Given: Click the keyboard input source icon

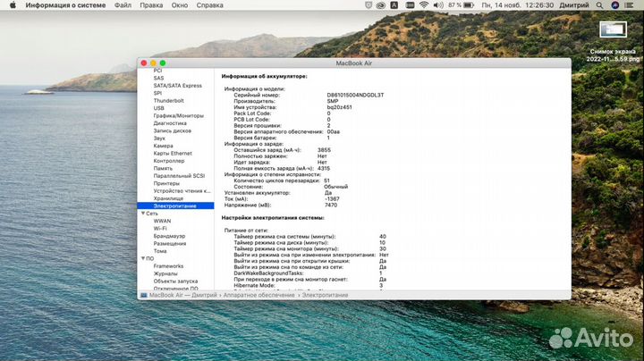Looking at the screenshot, I should pos(394,5).
